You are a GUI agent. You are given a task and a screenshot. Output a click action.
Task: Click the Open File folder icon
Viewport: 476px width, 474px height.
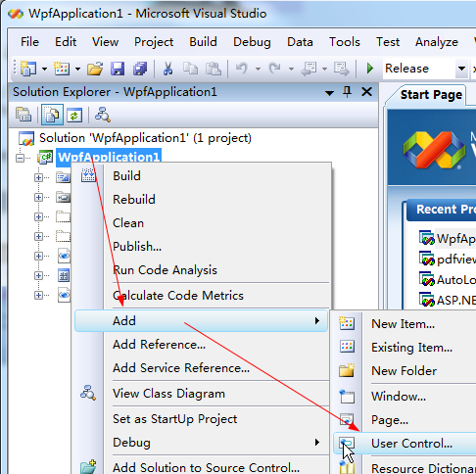(x=95, y=69)
